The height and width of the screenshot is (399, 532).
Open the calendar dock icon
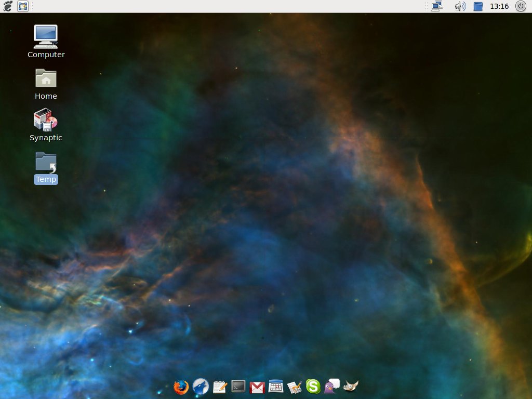[275, 386]
